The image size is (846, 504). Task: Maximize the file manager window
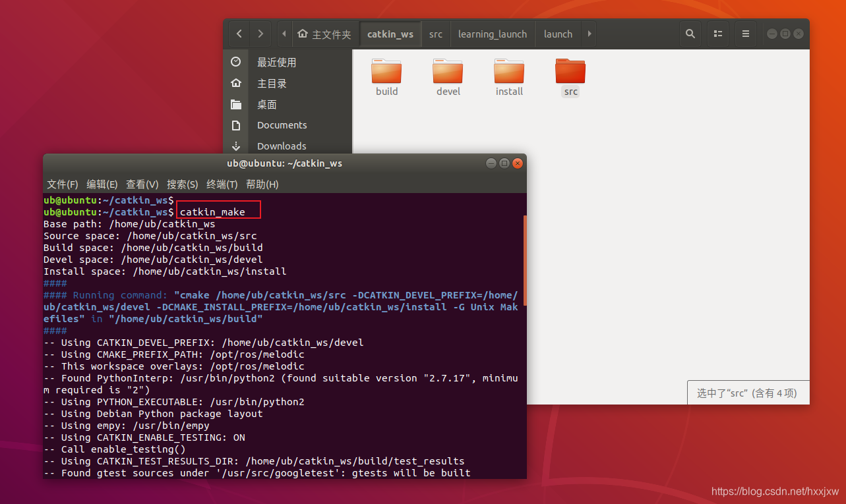[785, 34]
